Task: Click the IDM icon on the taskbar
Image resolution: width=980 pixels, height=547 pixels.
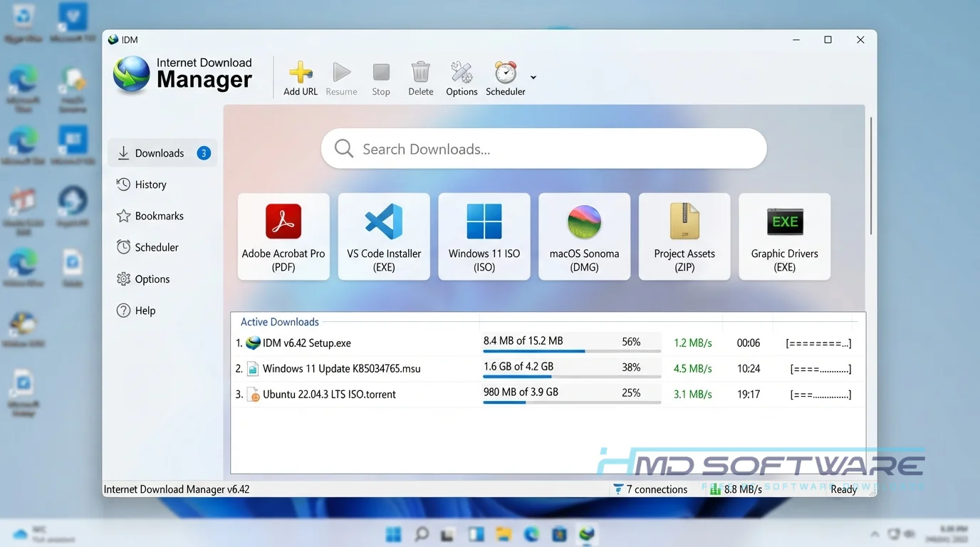Action: tap(586, 533)
